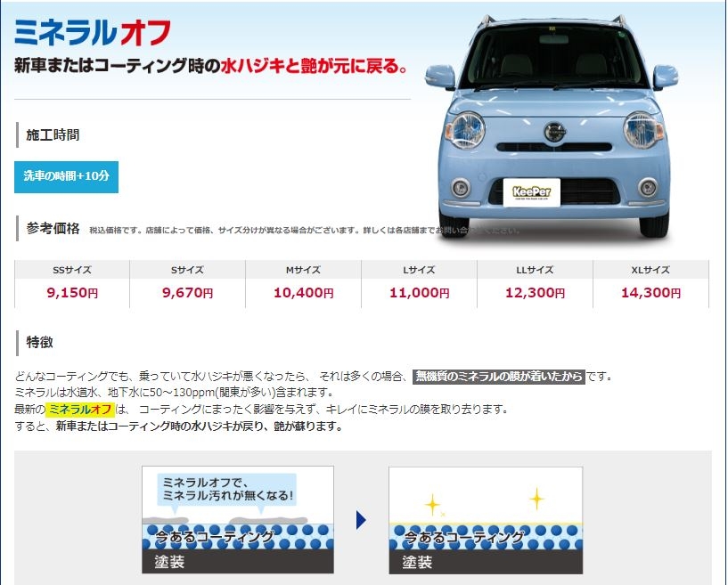This screenshot has height=585, width=728.
Task: Click the yellow-highlighted ミネラルオフ text
Action: 80,410
